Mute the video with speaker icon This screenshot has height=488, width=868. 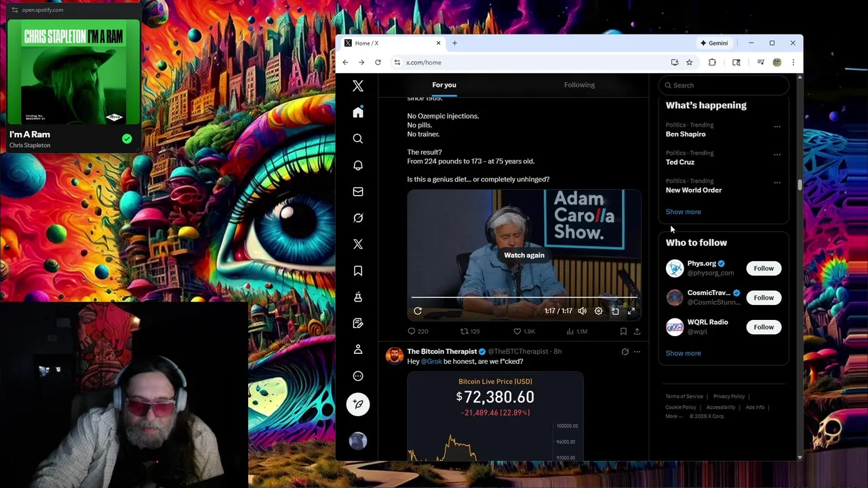(x=582, y=311)
